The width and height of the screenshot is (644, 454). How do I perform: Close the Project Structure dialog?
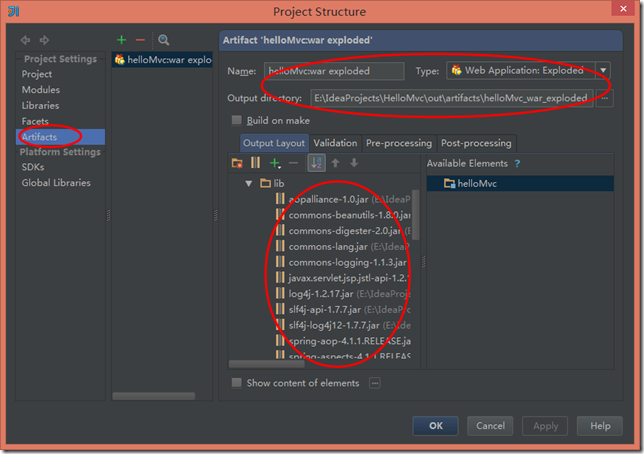tap(623, 8)
